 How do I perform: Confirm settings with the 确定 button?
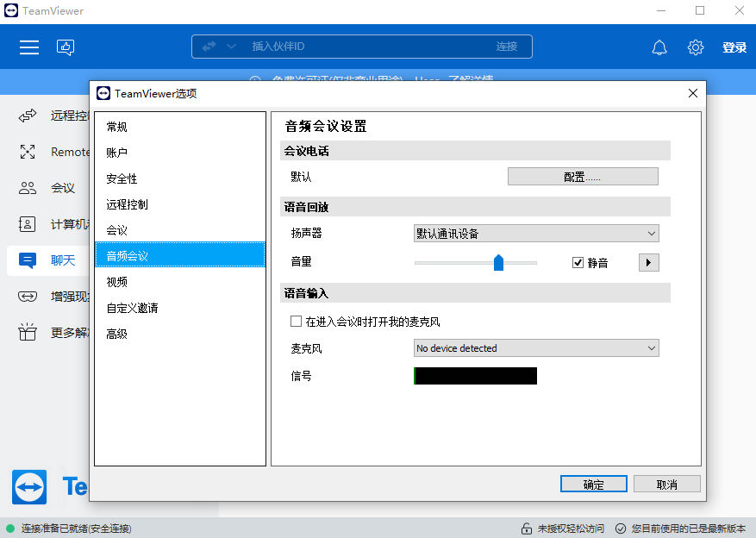[x=593, y=484]
